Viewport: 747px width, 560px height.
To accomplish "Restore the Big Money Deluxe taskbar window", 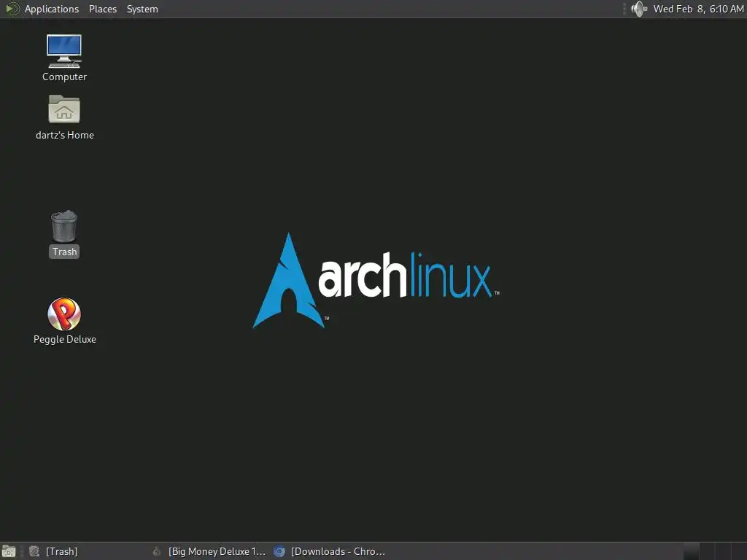I will [x=209, y=551].
